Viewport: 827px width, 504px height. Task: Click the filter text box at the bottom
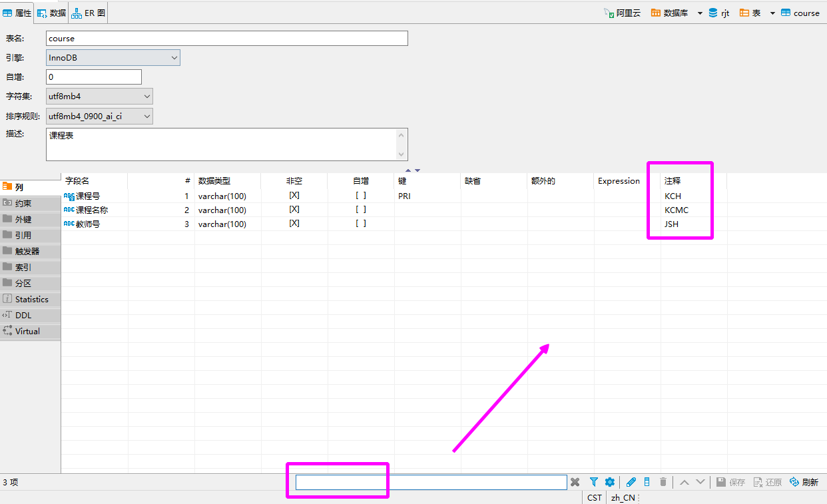[431, 482]
